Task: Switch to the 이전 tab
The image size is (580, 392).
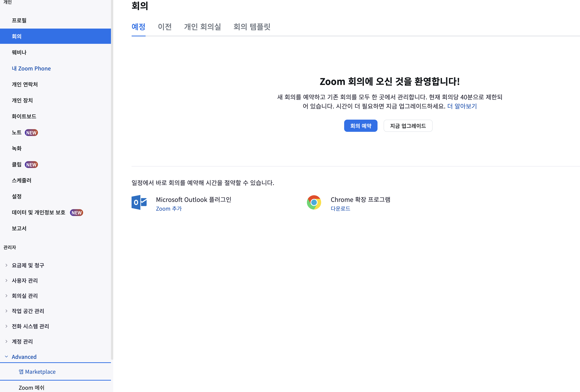Action: 165,27
